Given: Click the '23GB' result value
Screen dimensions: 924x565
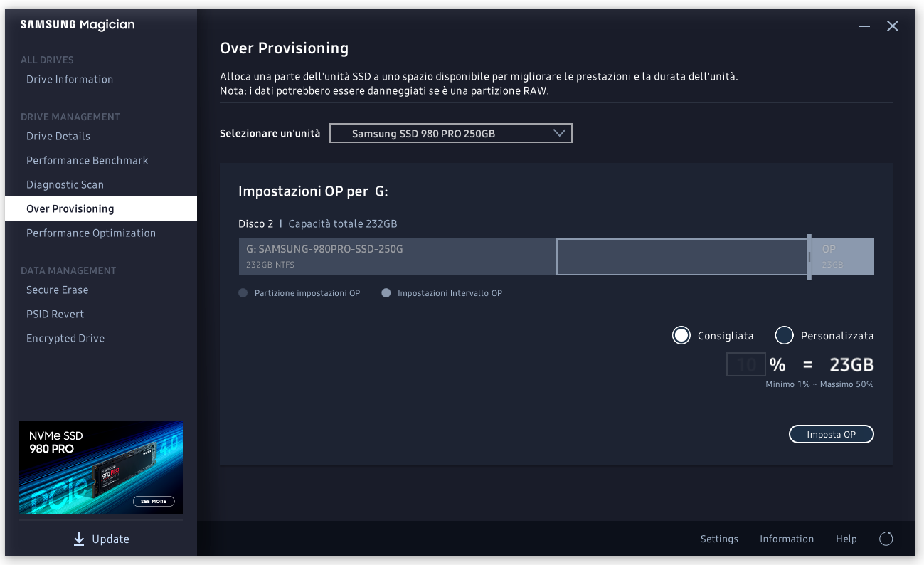Looking at the screenshot, I should (851, 365).
